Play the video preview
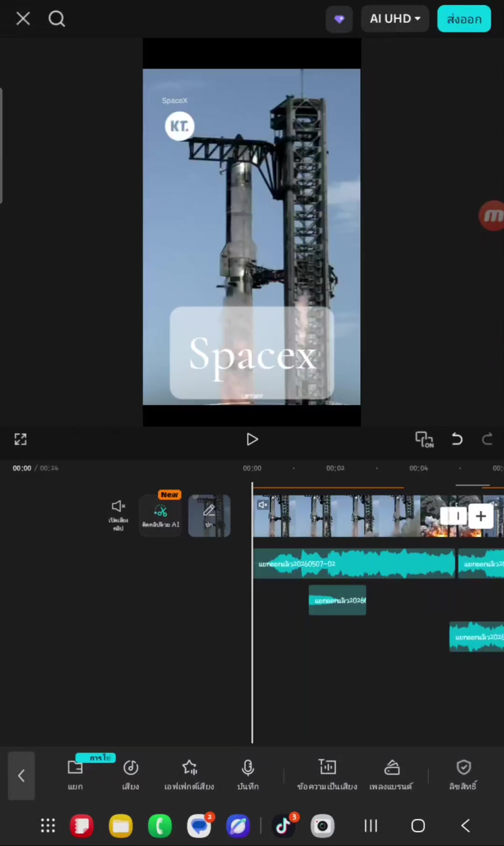This screenshot has width=504, height=846. click(252, 439)
